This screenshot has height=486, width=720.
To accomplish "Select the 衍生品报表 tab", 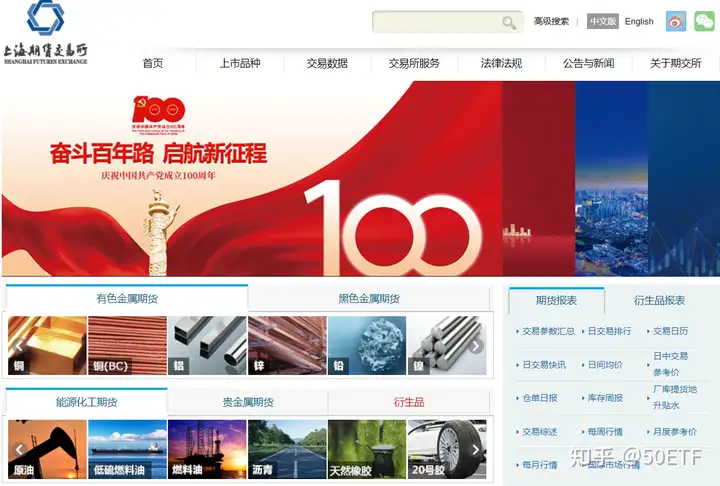I will (659, 300).
